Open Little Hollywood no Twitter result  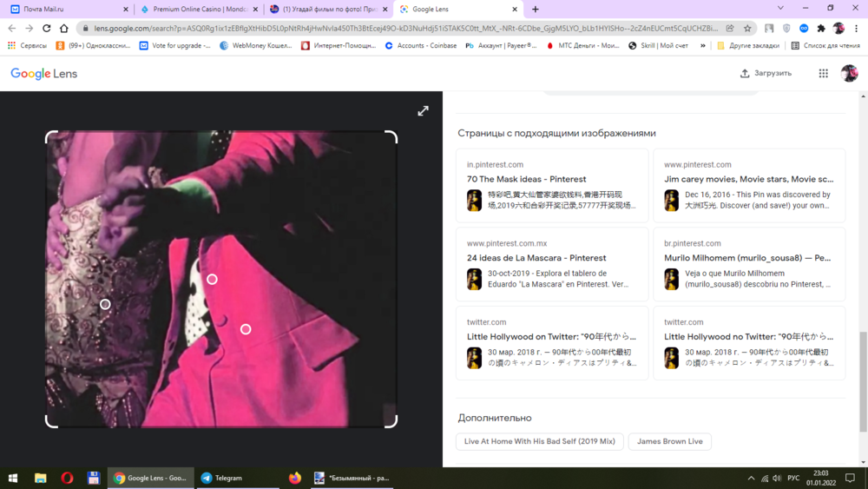tap(749, 343)
